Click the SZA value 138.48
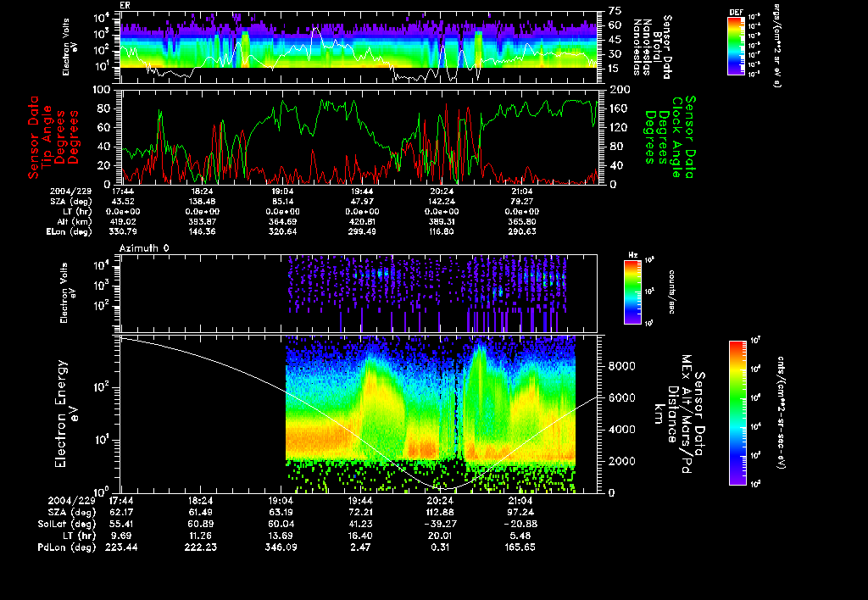Screen dimensions: 868x600 point(202,202)
